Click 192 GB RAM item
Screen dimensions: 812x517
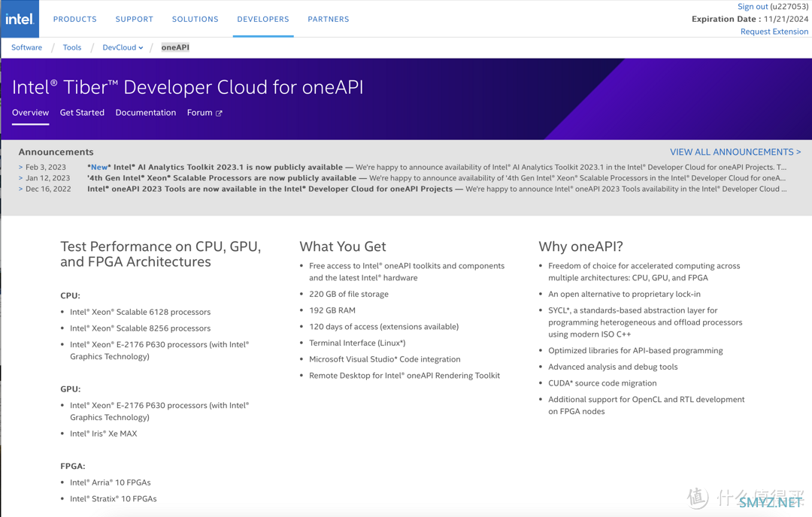point(332,310)
